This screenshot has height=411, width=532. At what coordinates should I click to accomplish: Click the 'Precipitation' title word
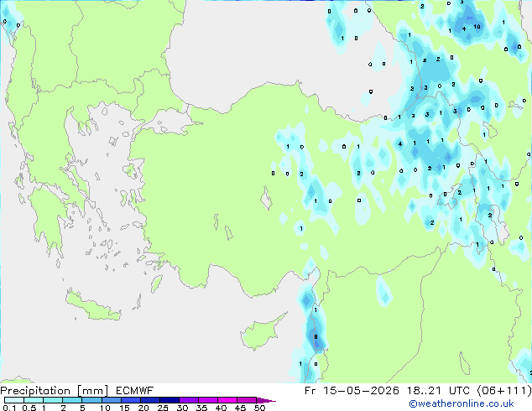pyautogui.click(x=35, y=391)
